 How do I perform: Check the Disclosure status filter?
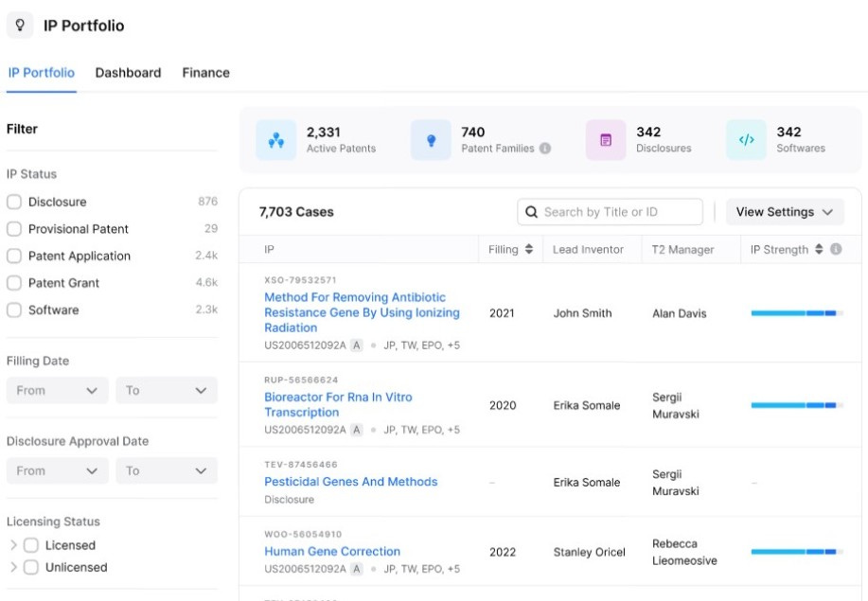(x=14, y=202)
